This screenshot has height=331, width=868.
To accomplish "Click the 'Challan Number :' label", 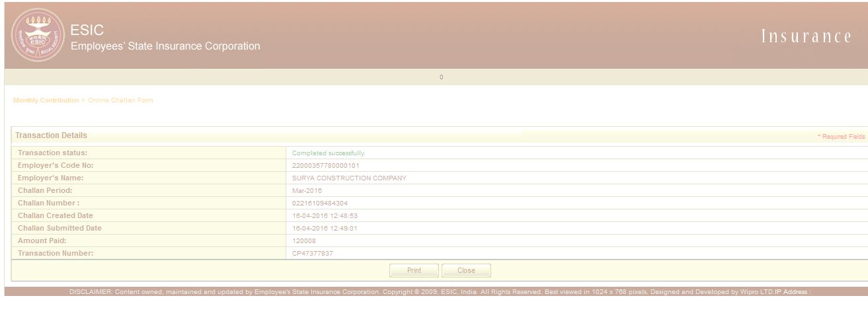I will (48, 203).
